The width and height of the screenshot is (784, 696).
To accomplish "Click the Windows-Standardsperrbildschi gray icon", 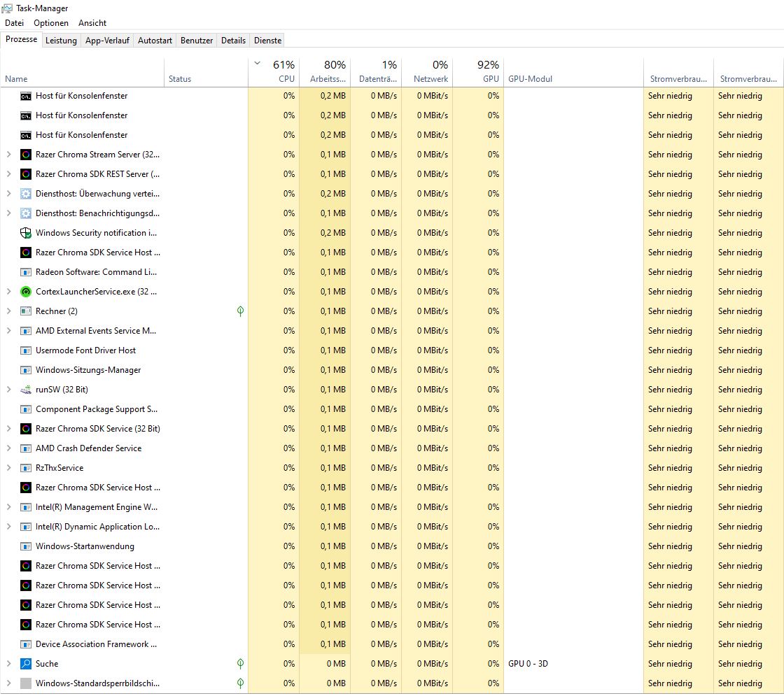I will tap(26, 683).
